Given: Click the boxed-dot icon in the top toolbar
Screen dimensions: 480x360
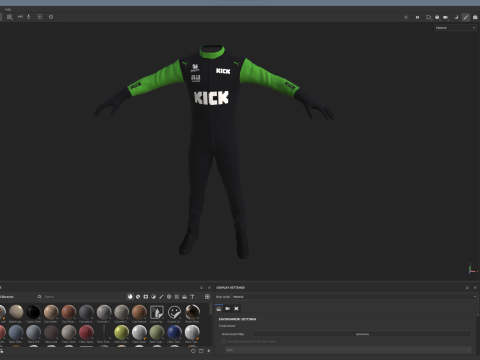Looking at the screenshot, I should coord(40,17).
